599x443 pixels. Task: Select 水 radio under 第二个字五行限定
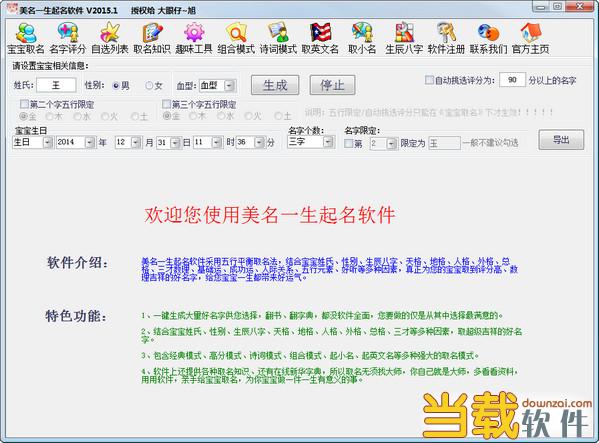(78, 116)
